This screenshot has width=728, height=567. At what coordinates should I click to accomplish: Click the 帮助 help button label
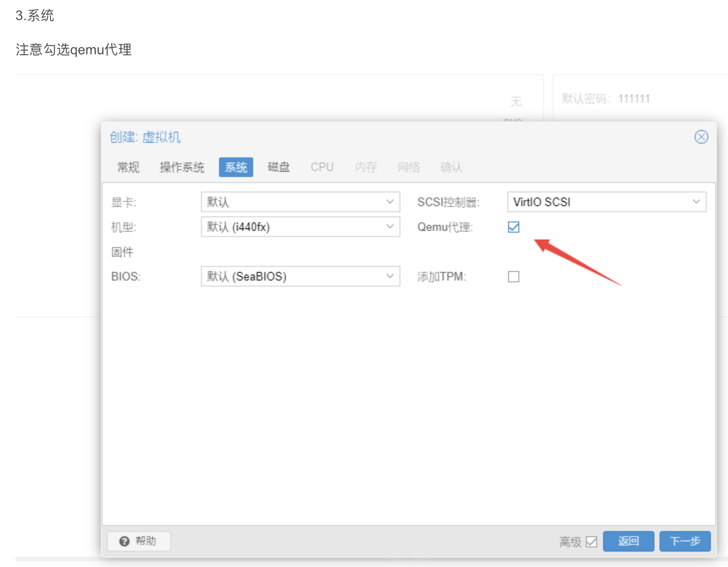[x=146, y=541]
